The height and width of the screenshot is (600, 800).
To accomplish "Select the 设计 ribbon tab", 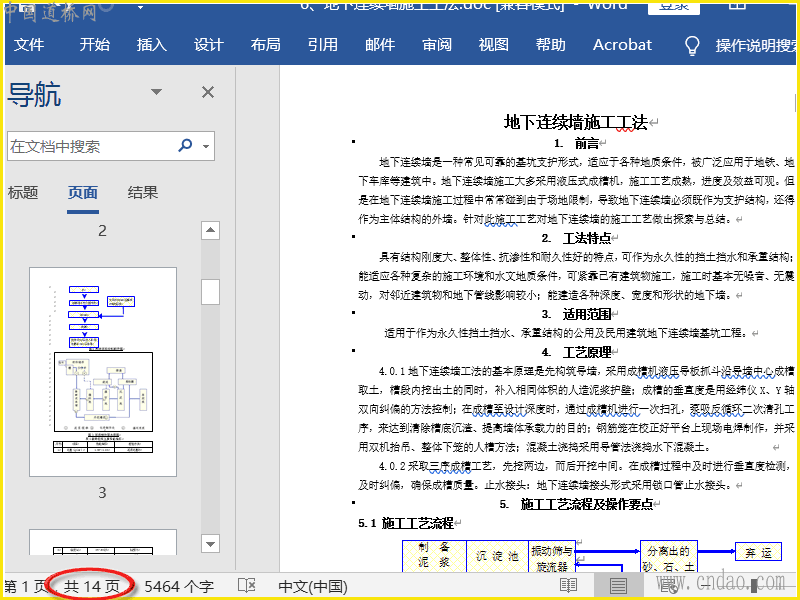I will 209,45.
